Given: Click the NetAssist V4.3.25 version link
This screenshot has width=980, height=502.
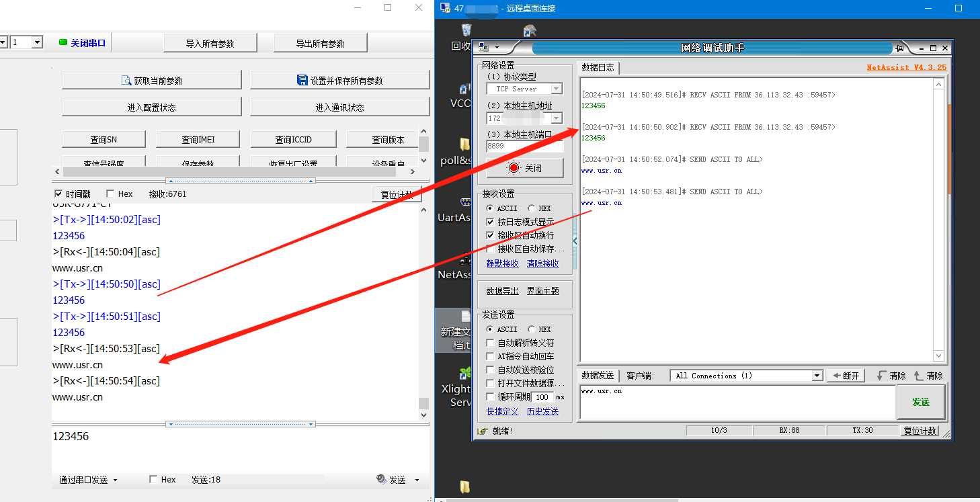Looking at the screenshot, I should tap(906, 67).
